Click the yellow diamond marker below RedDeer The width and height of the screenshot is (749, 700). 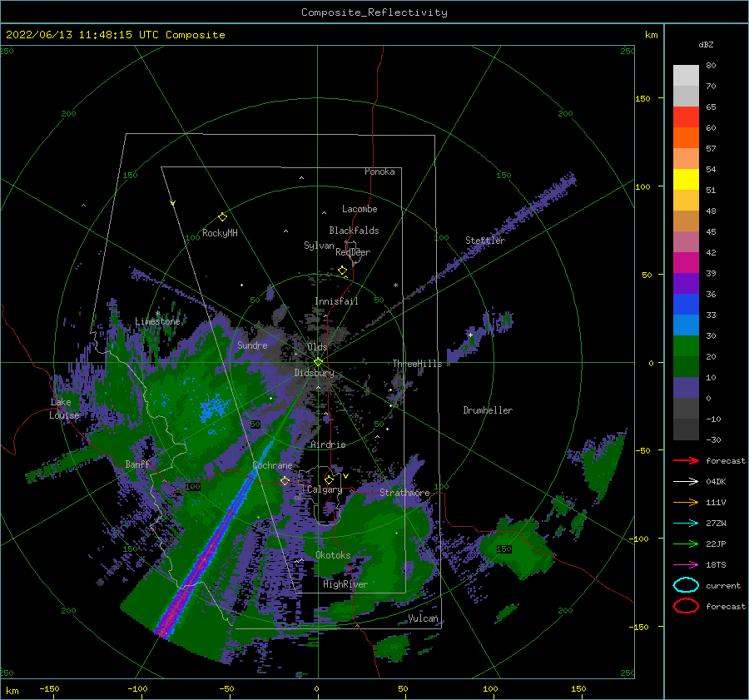point(342,271)
